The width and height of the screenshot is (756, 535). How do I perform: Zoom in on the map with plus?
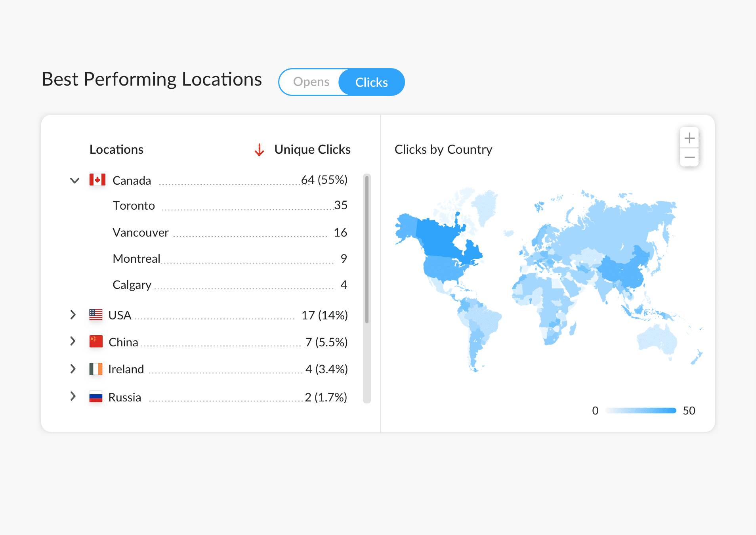point(689,138)
